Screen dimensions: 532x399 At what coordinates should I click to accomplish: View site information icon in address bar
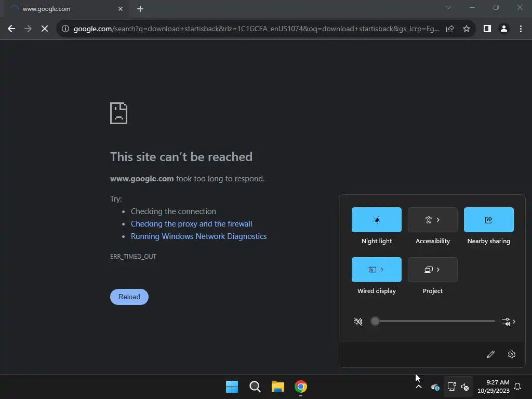[x=65, y=29]
